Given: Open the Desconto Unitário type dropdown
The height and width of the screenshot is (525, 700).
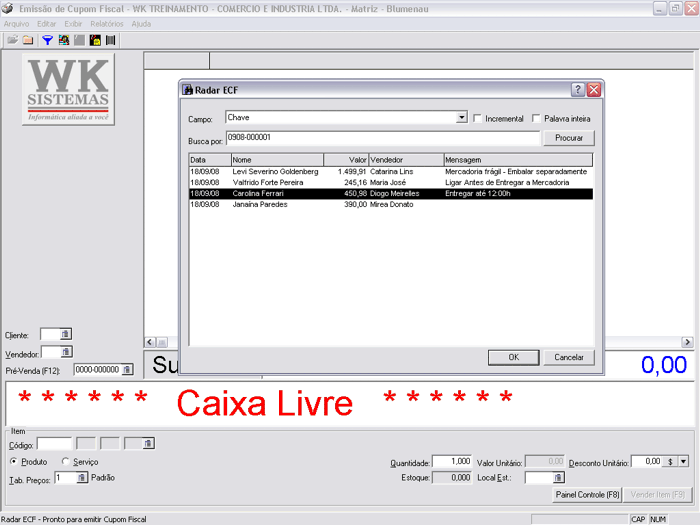Looking at the screenshot, I should 685,462.
